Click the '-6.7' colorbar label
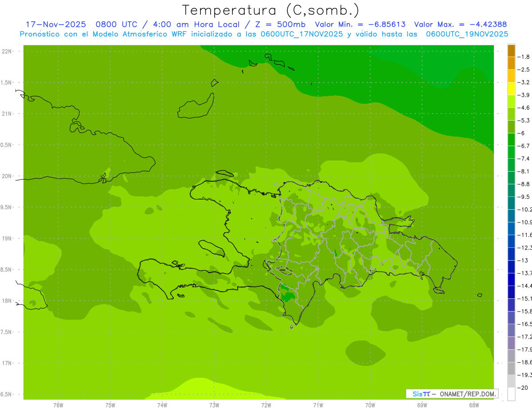 coord(524,146)
